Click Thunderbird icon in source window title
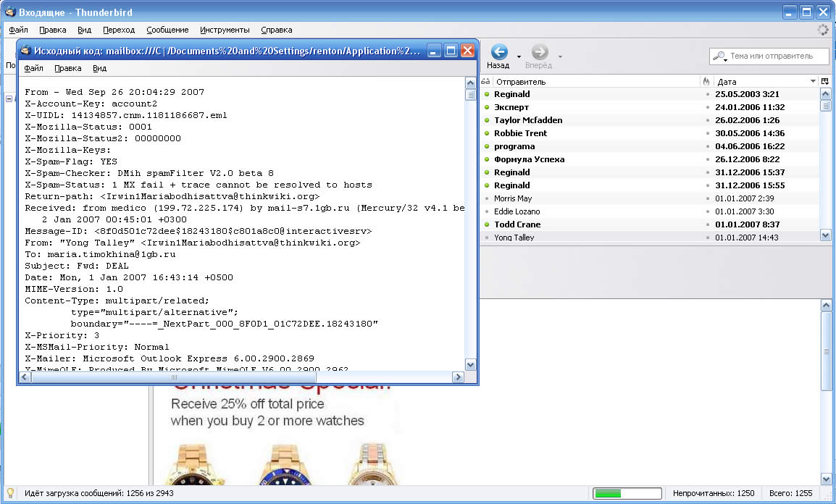 pos(25,51)
